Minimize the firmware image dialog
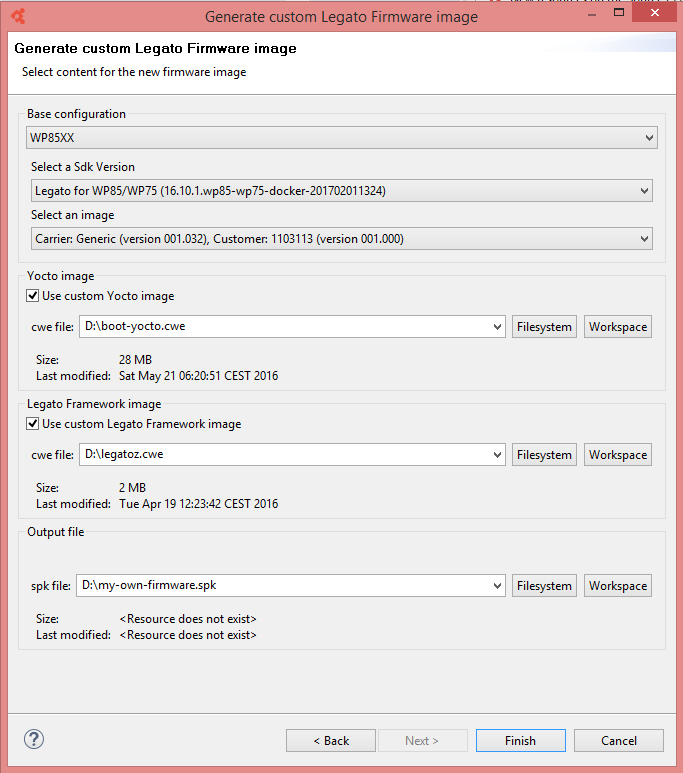Image resolution: width=683 pixels, height=773 pixels. pyautogui.click(x=592, y=15)
